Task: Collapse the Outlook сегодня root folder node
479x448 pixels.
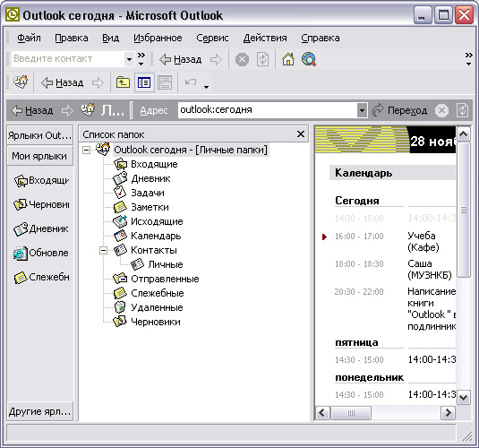Action: pyautogui.click(x=87, y=151)
